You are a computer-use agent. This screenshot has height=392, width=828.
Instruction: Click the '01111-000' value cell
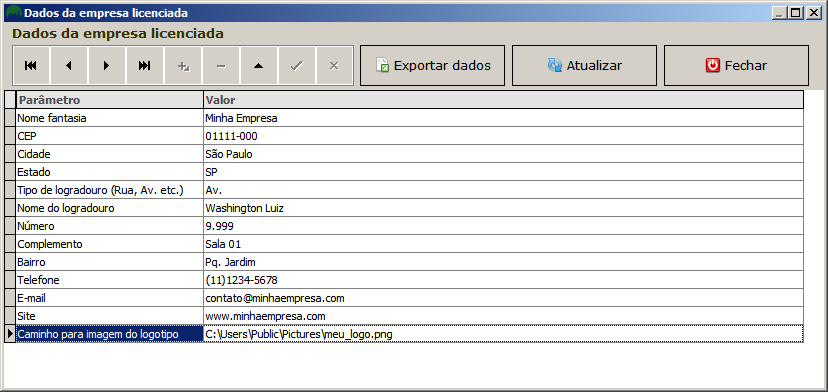coord(504,136)
